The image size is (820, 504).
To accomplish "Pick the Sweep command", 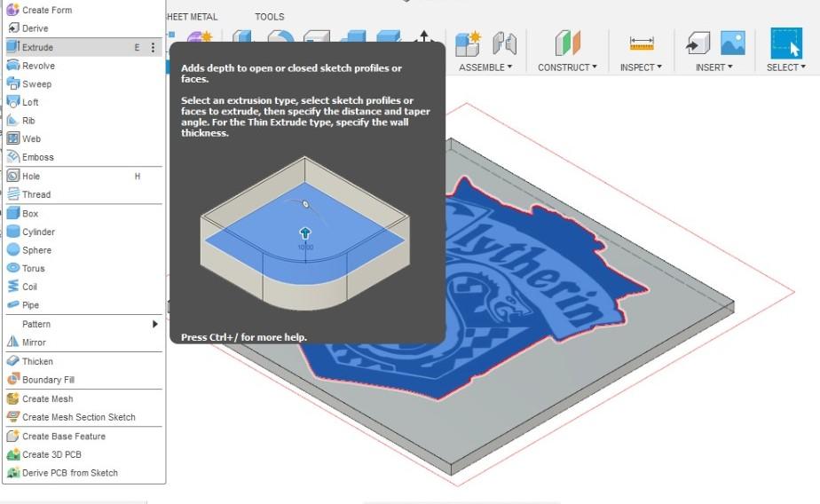I will [83, 83].
